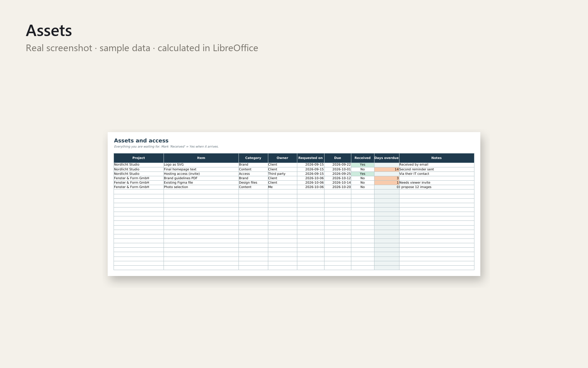Image resolution: width=588 pixels, height=368 pixels.
Task: Click the 'Due' column header
Action: (x=338, y=158)
